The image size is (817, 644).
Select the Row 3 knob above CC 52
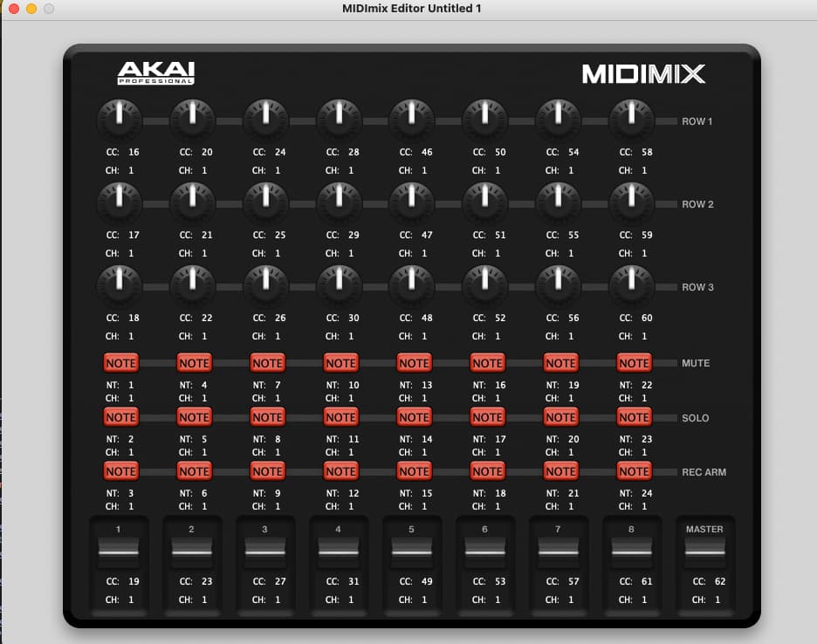[x=485, y=285]
